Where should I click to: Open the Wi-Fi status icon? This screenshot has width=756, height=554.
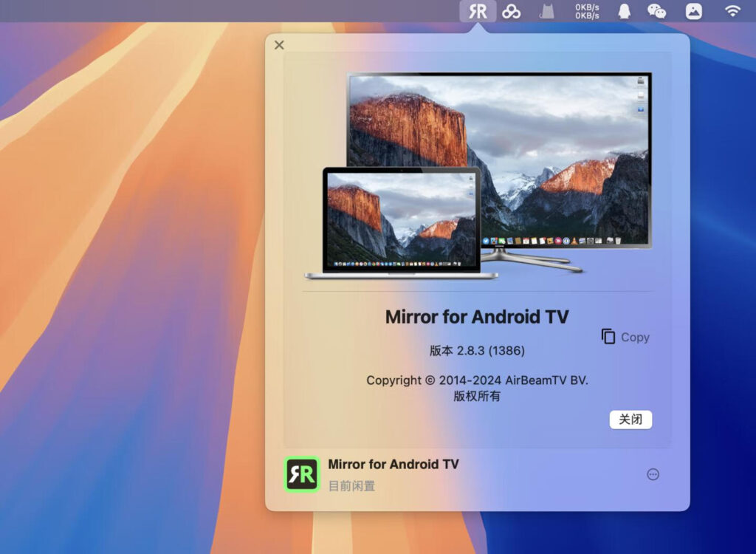coord(732,11)
